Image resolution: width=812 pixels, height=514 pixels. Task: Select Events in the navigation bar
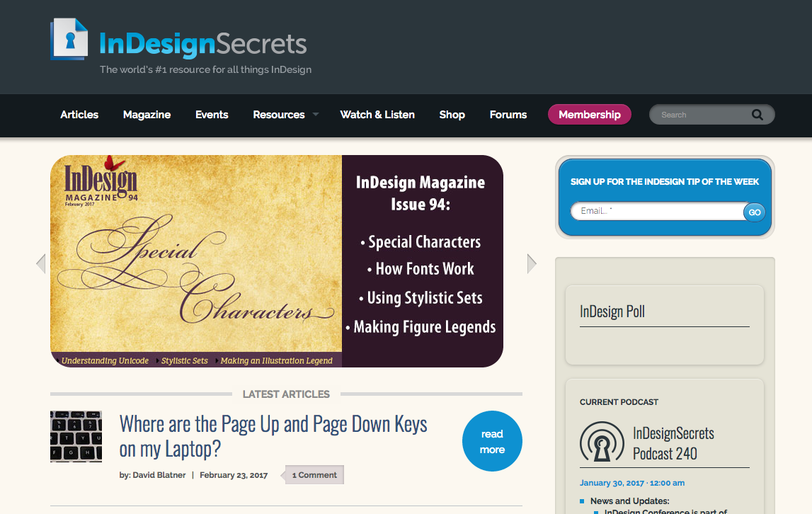coord(212,115)
